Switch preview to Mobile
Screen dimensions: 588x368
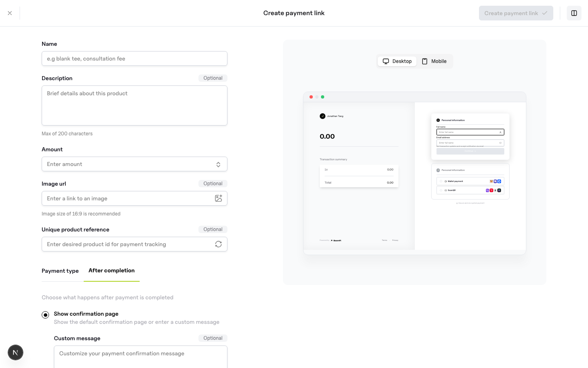pyautogui.click(x=434, y=61)
